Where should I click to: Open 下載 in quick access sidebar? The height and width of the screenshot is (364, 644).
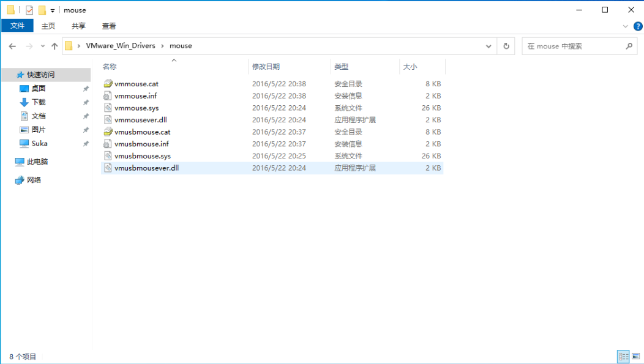[x=38, y=102]
